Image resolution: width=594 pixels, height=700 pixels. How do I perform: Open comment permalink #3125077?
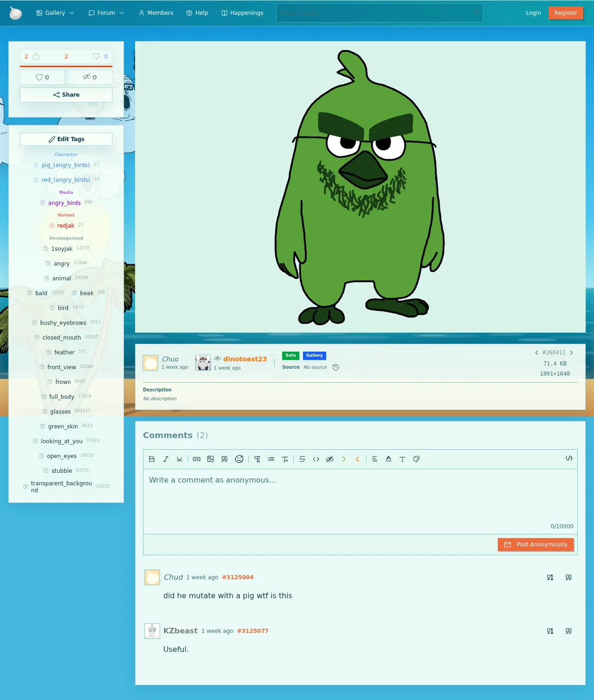point(253,631)
